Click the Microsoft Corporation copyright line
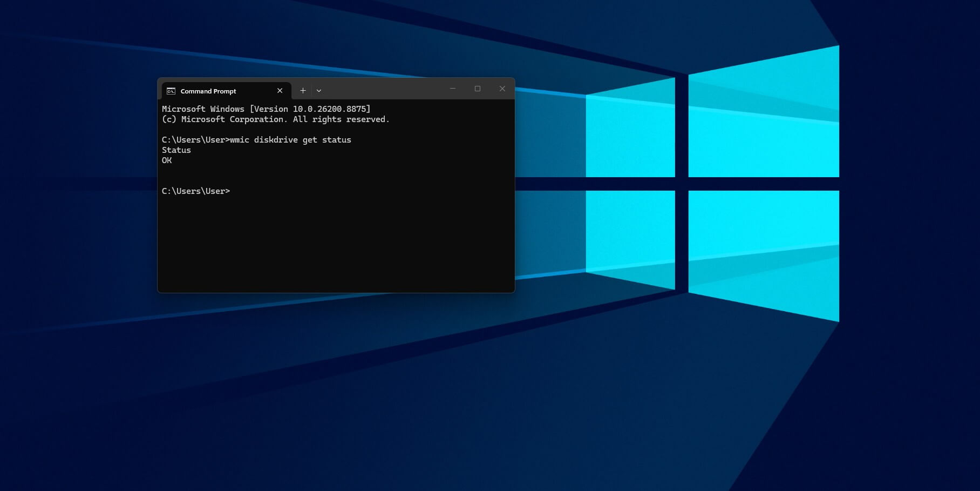This screenshot has width=980, height=491. coord(276,119)
